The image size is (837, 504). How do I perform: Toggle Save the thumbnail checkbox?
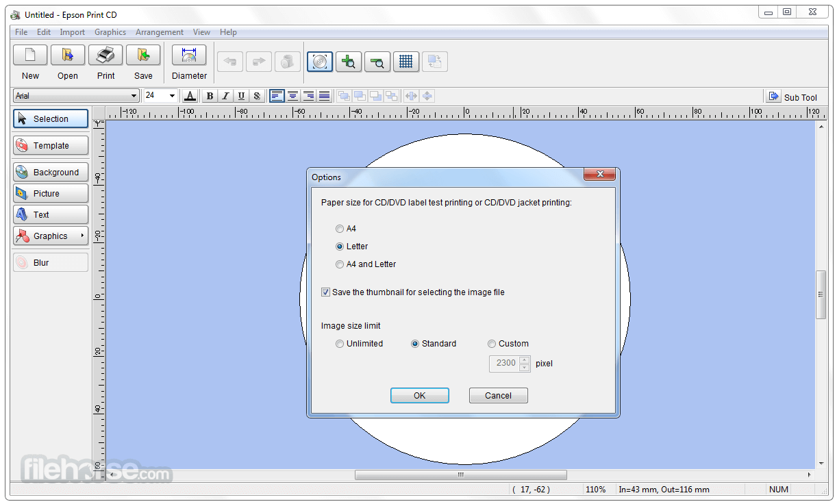coord(325,292)
